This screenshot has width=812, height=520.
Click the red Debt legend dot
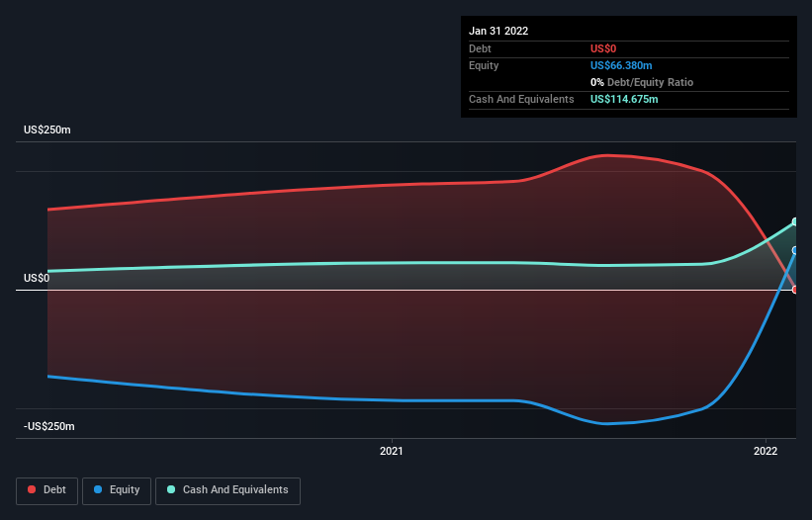pos(32,489)
